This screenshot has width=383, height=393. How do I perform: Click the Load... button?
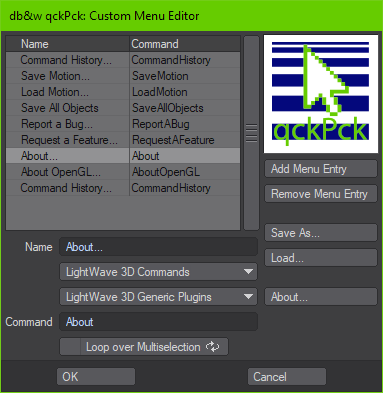coord(321,258)
